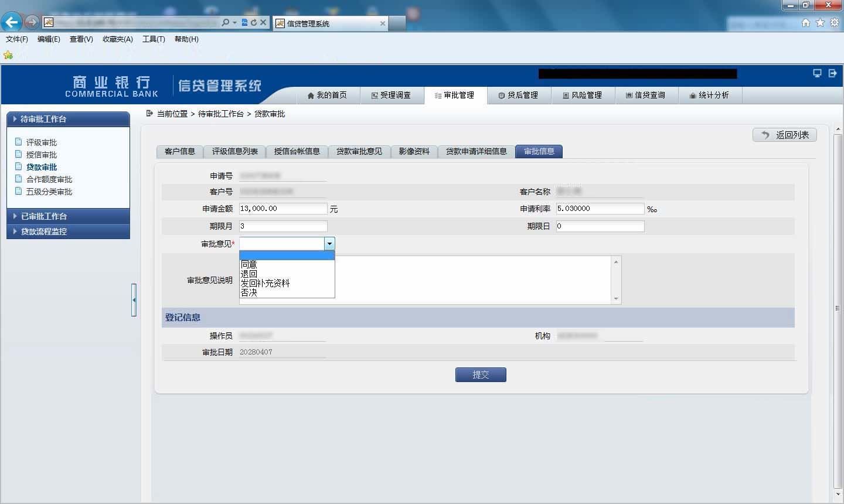Screen dimensions: 844x504
Task: Click the 期限月 input field
Action: pyautogui.click(x=283, y=226)
